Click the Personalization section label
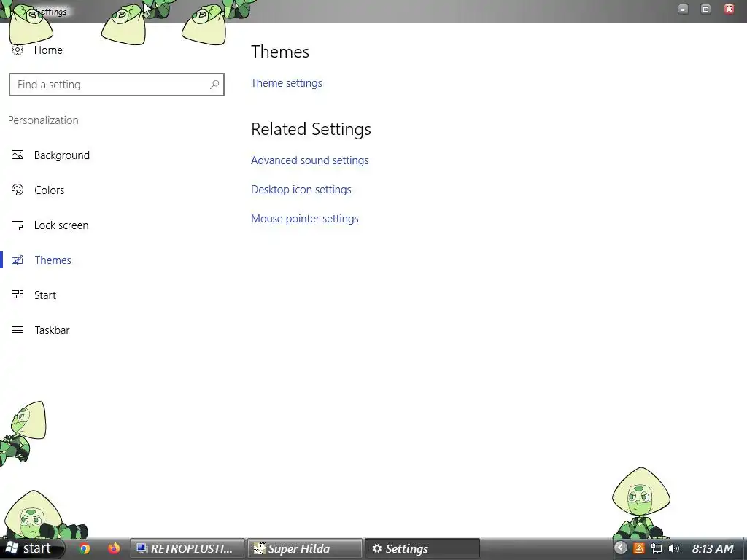 43,120
